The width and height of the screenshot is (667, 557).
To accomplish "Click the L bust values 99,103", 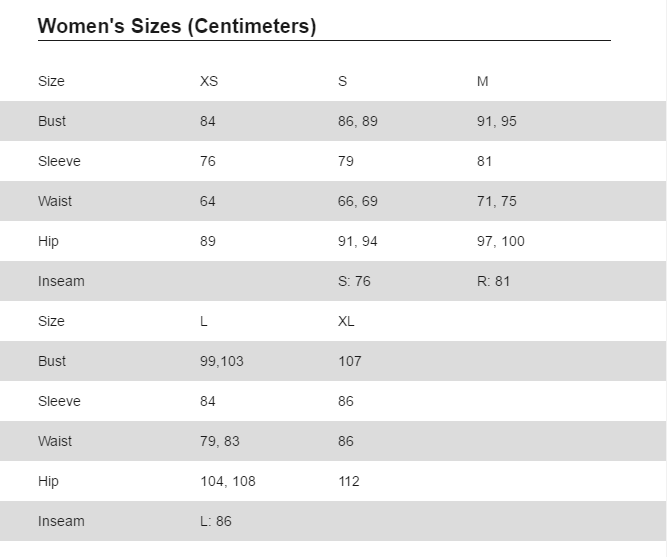I will click(x=222, y=361).
